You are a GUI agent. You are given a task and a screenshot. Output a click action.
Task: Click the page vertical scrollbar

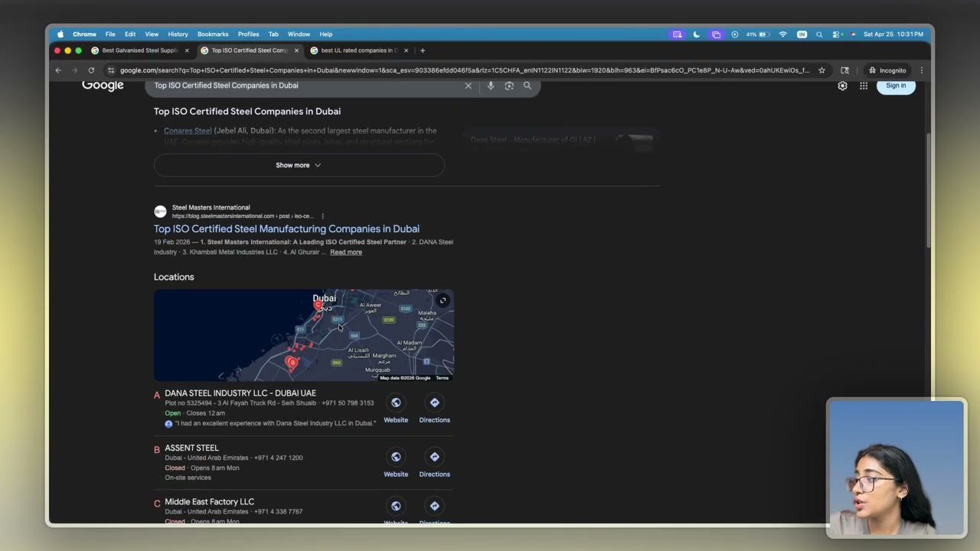coord(928,191)
